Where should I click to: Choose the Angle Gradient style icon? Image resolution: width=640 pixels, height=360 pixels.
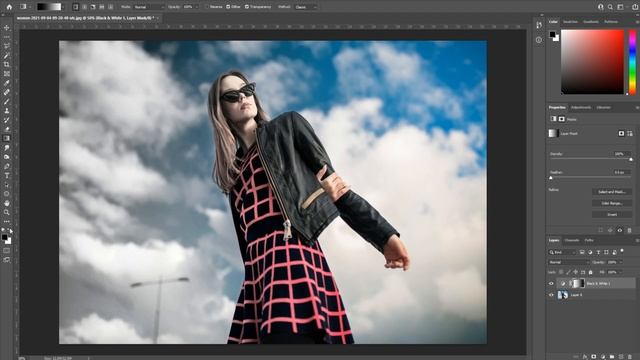(x=93, y=7)
